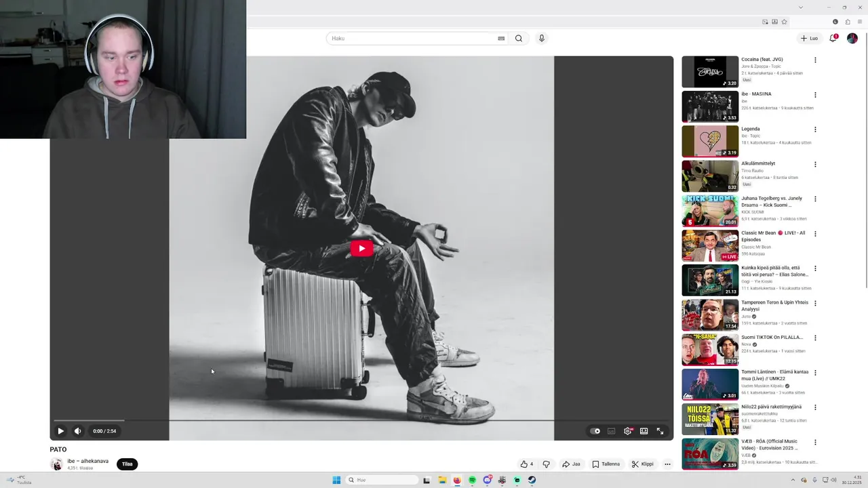Click the on-screen keyboard icon in search
This screenshot has height=488, width=868.
pyautogui.click(x=501, y=39)
